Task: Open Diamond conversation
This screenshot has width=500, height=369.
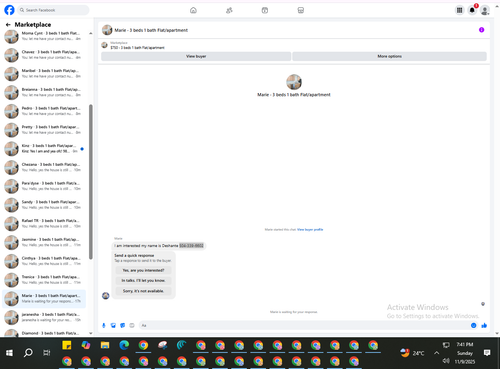Action: pyautogui.click(x=44, y=333)
